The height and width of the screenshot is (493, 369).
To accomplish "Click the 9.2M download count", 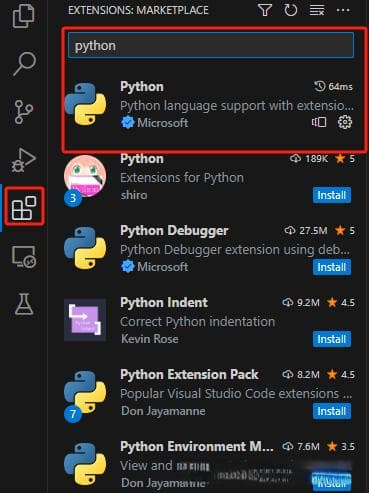I will tap(301, 303).
